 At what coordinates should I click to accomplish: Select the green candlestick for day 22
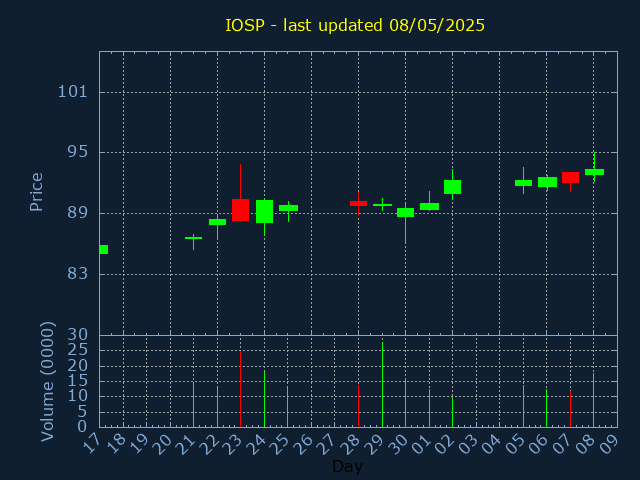(218, 222)
